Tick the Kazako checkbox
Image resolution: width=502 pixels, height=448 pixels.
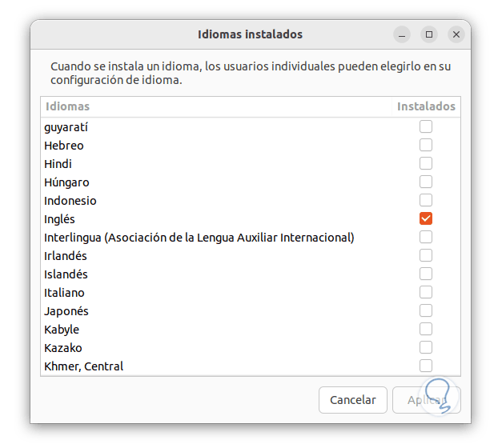[x=426, y=347]
